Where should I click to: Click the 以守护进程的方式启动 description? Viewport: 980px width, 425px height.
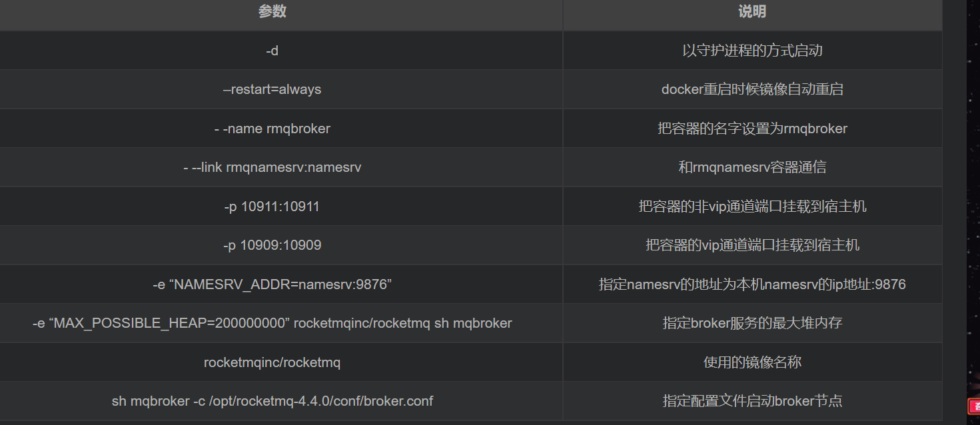(752, 51)
